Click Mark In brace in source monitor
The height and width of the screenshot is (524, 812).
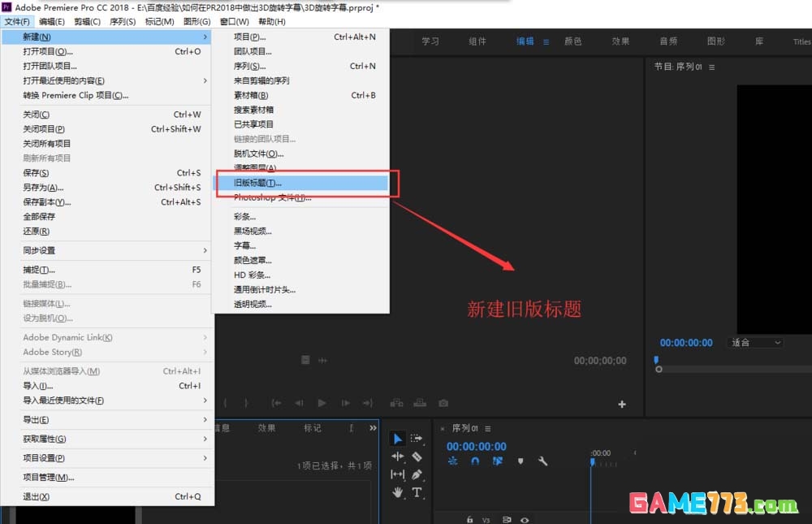pos(225,403)
